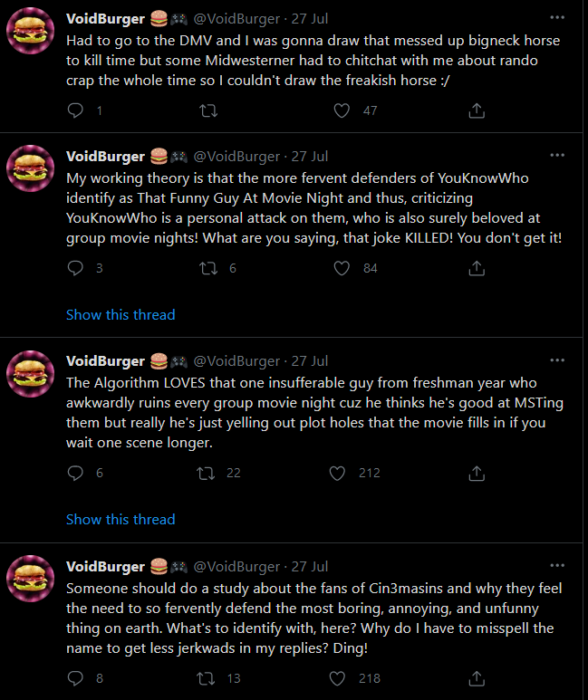Reply to the YouKnowWho working theory tweet

coord(75,268)
